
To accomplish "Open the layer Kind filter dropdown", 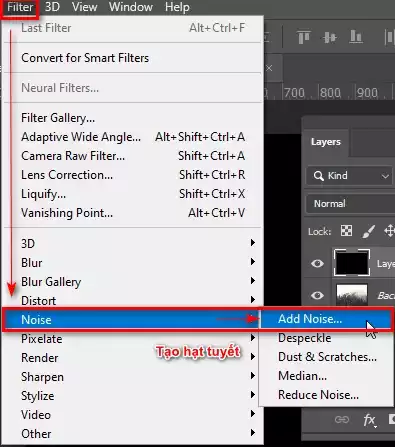I will coord(349,176).
